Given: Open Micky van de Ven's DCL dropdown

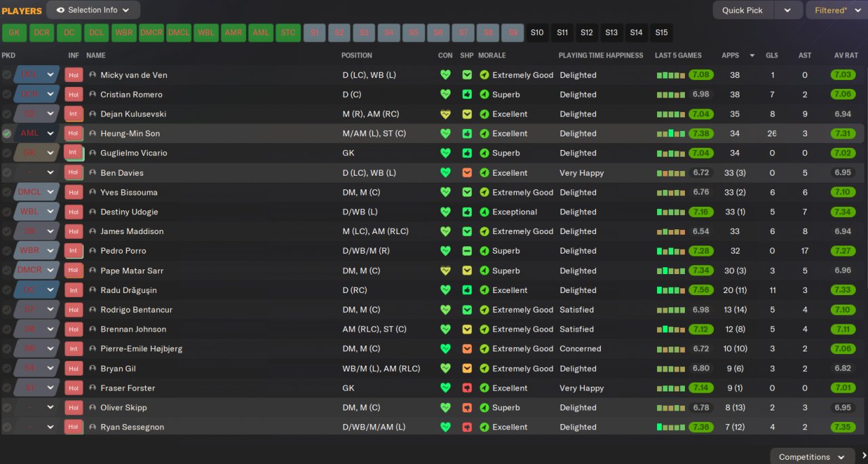Looking at the screenshot, I should pyautogui.click(x=50, y=75).
